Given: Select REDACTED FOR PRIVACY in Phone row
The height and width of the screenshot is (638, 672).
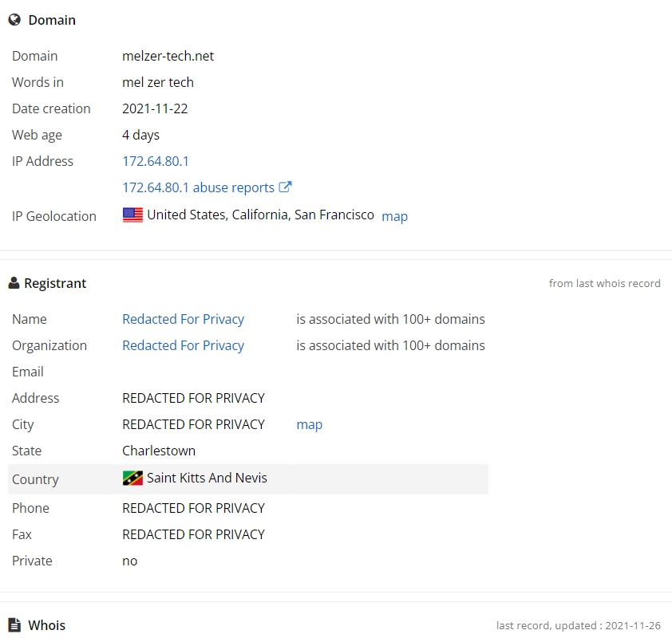Looking at the screenshot, I should 193,508.
